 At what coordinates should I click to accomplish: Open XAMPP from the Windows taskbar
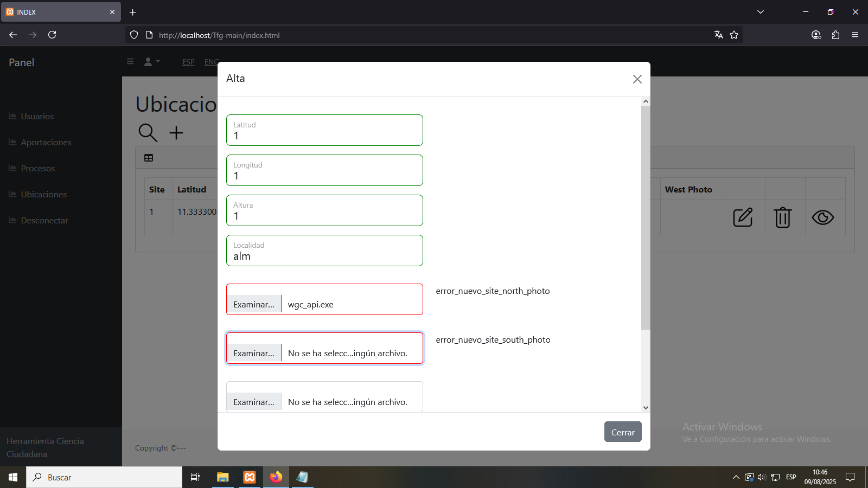(250, 477)
